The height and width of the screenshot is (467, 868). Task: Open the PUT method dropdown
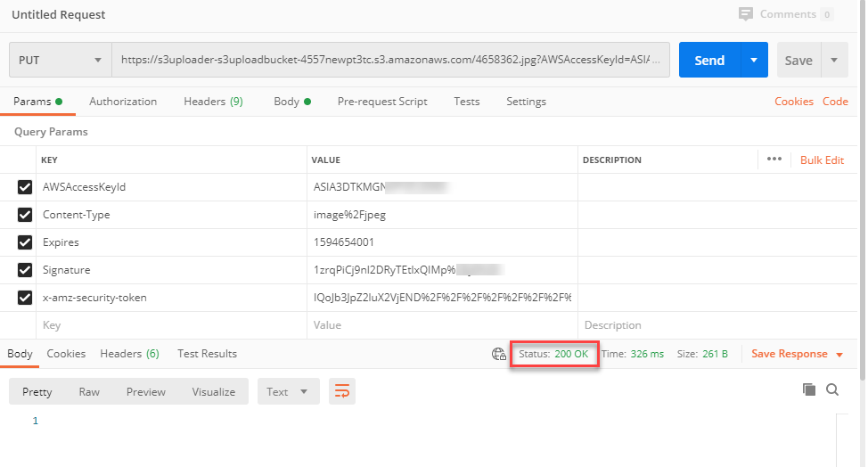pyautogui.click(x=61, y=60)
